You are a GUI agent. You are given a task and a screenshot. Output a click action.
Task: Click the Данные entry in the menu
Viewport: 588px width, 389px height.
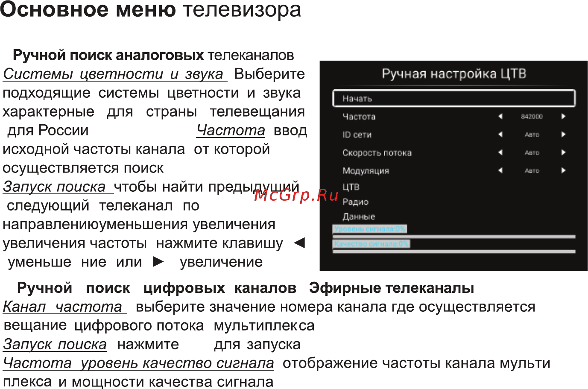[x=358, y=216]
